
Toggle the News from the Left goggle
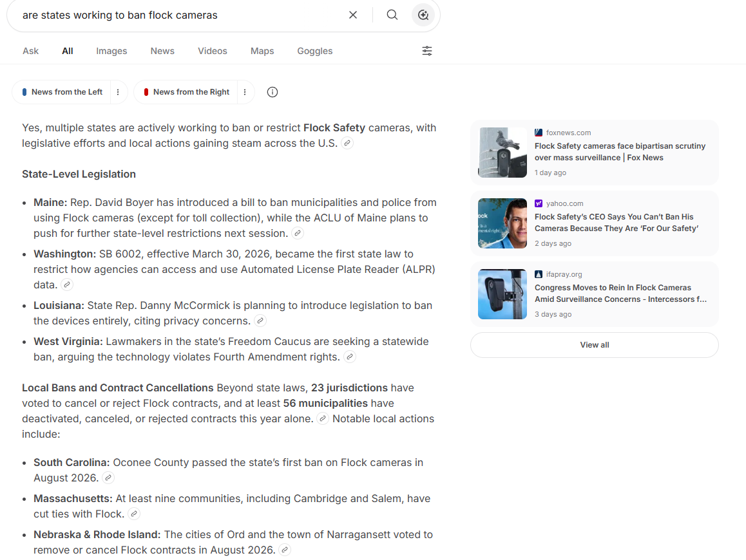(62, 92)
